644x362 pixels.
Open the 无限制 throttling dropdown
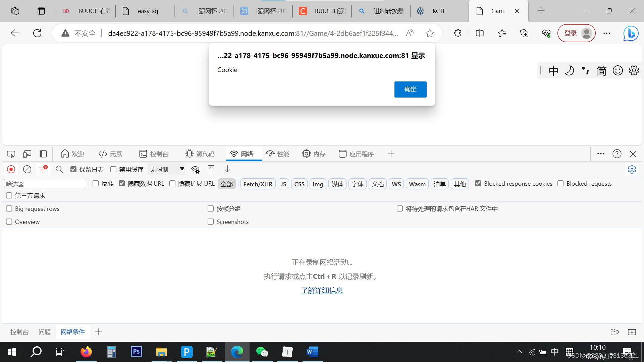[167, 169]
